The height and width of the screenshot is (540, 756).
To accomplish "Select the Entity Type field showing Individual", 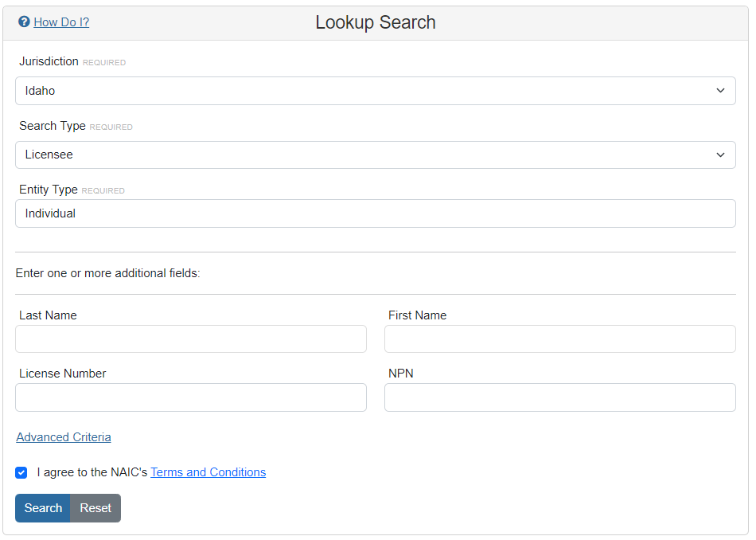I will [375, 213].
